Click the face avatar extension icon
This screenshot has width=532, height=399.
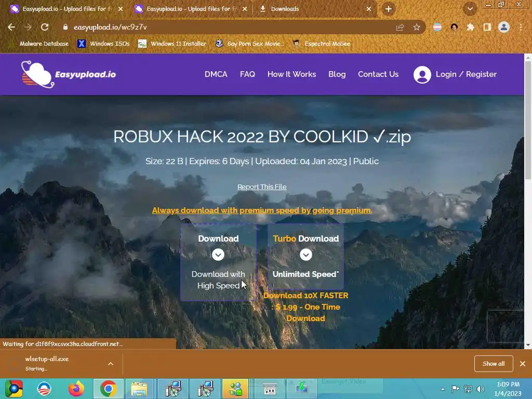[x=454, y=27]
